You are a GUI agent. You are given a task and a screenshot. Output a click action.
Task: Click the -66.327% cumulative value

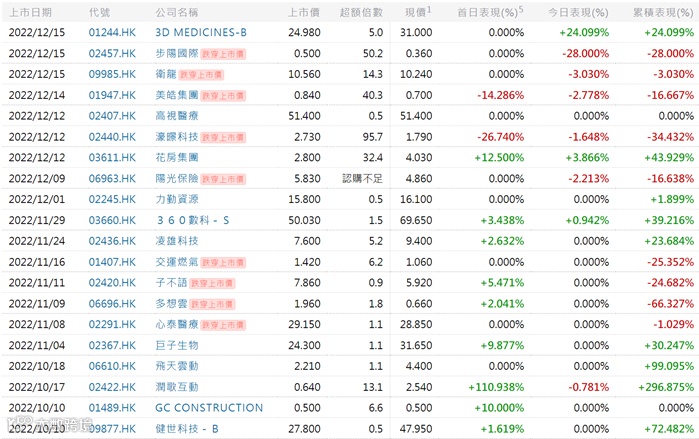coord(670,304)
